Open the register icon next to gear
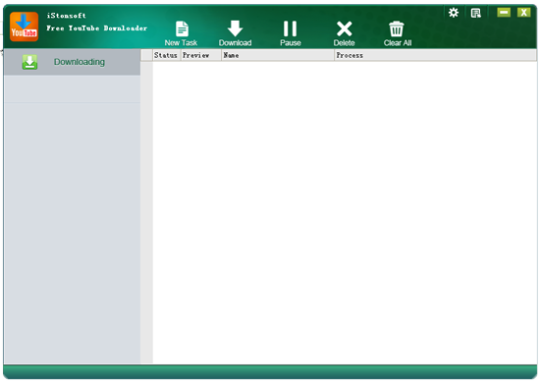540x382 pixels. [x=476, y=13]
